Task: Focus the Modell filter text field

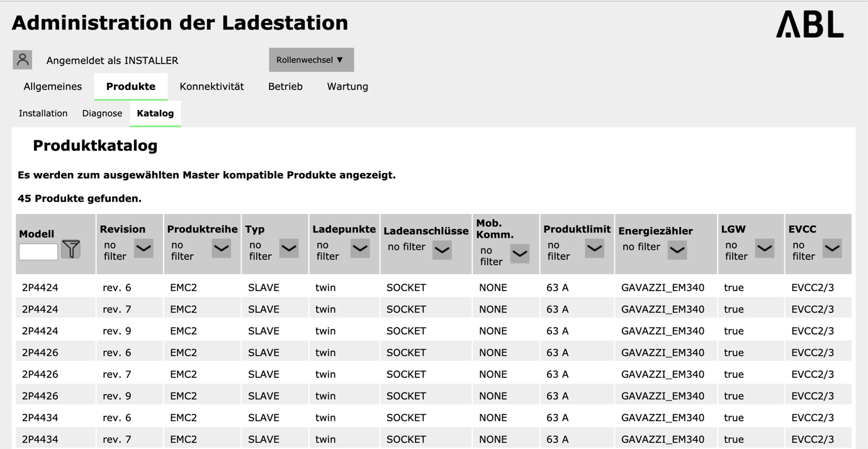Action: [x=38, y=252]
